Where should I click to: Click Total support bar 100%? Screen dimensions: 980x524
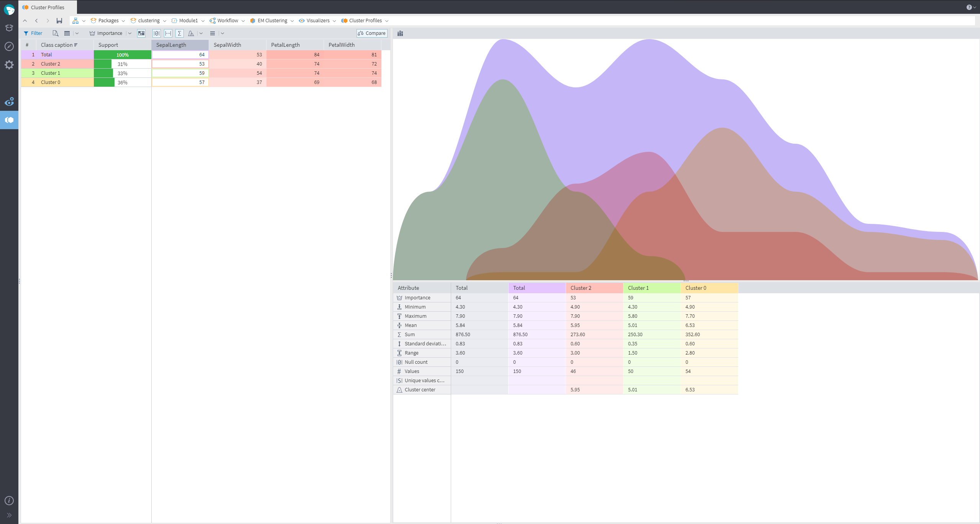point(123,55)
